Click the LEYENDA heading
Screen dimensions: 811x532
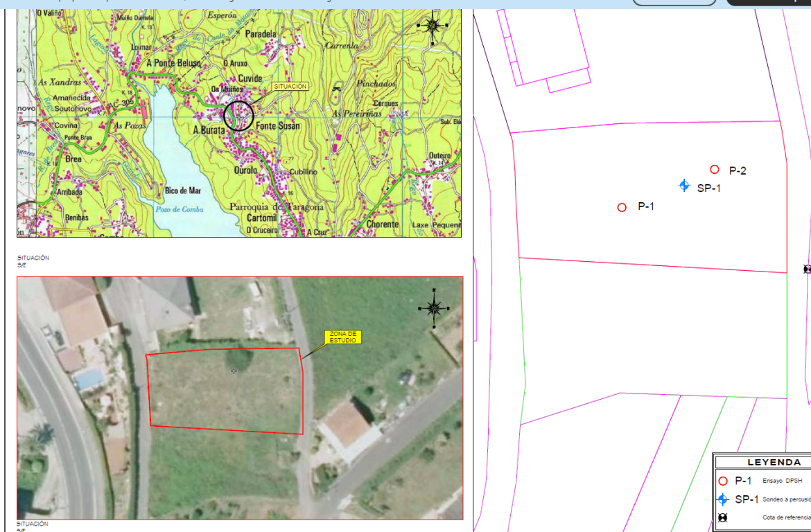click(774, 462)
